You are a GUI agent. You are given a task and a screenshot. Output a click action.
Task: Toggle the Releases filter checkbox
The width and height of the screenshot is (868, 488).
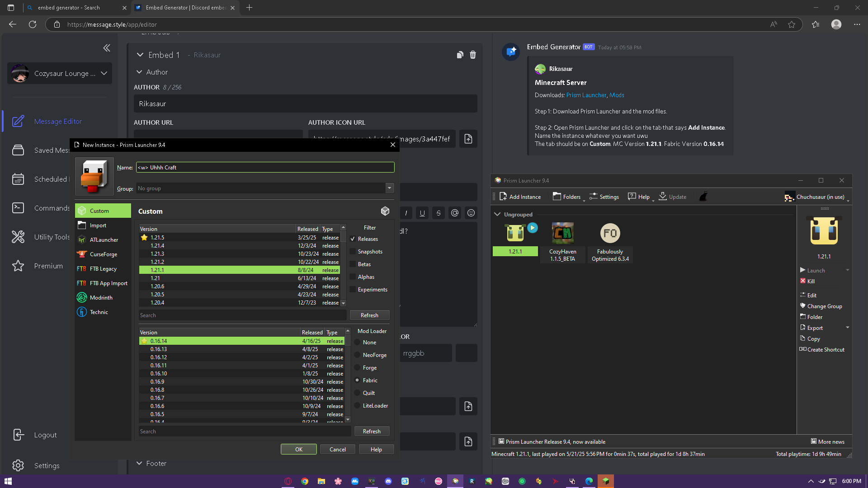point(353,239)
